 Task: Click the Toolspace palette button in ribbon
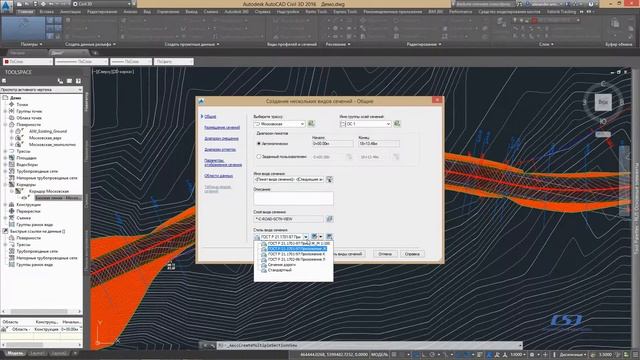23,28
